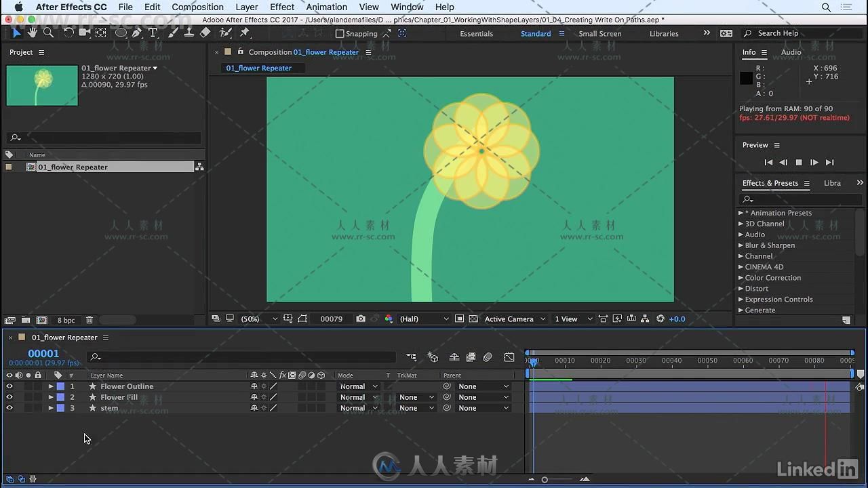
Task: Open blend Mode dropdown for Flower Outline
Action: coord(359,386)
